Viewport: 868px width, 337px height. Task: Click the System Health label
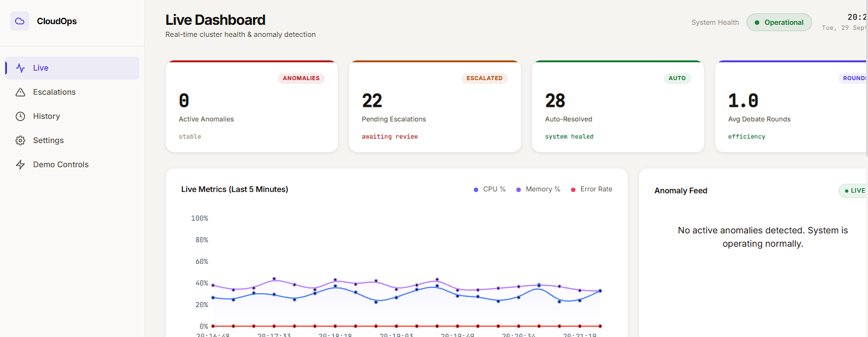[x=715, y=22]
